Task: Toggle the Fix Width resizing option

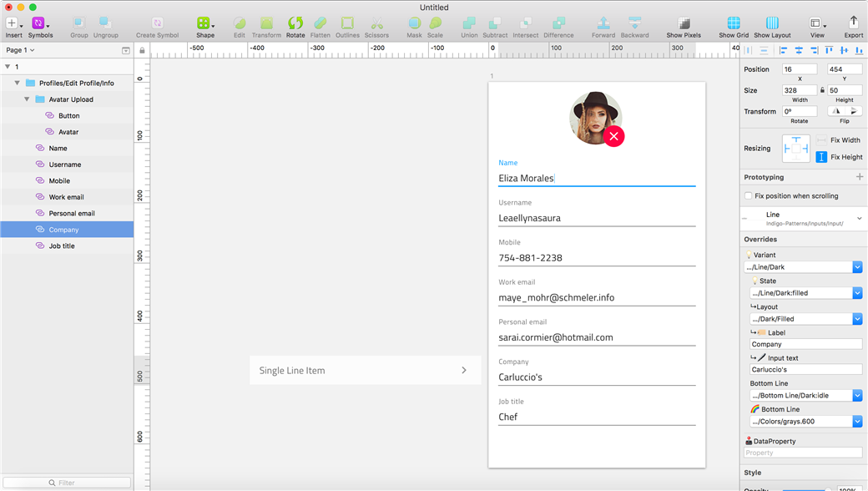Action: 821,140
